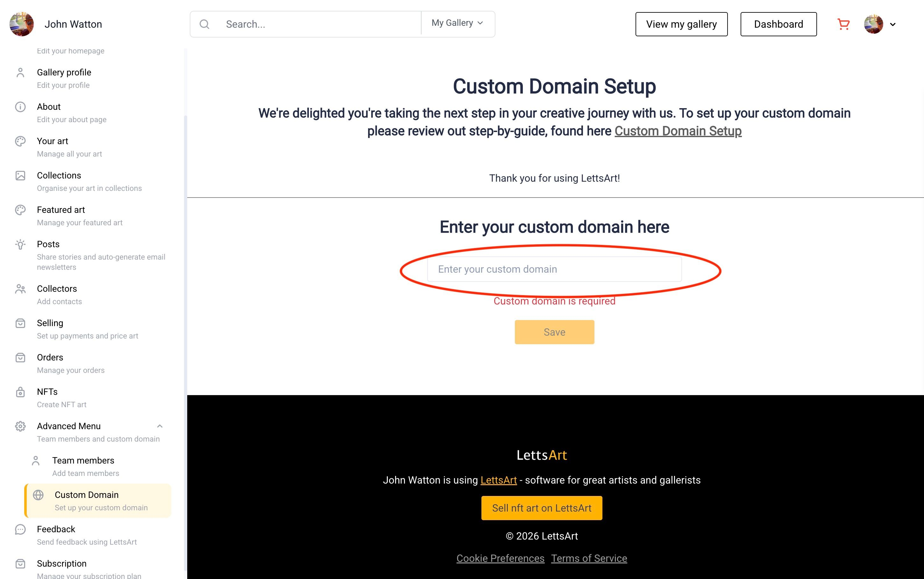Click the search magnifier icon
924x579 pixels.
coord(204,24)
